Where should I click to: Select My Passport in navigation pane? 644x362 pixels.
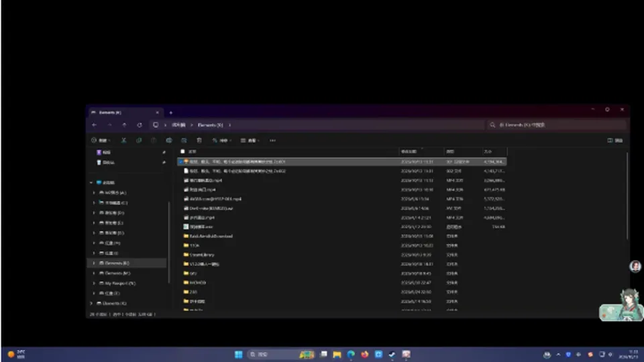coord(119,283)
